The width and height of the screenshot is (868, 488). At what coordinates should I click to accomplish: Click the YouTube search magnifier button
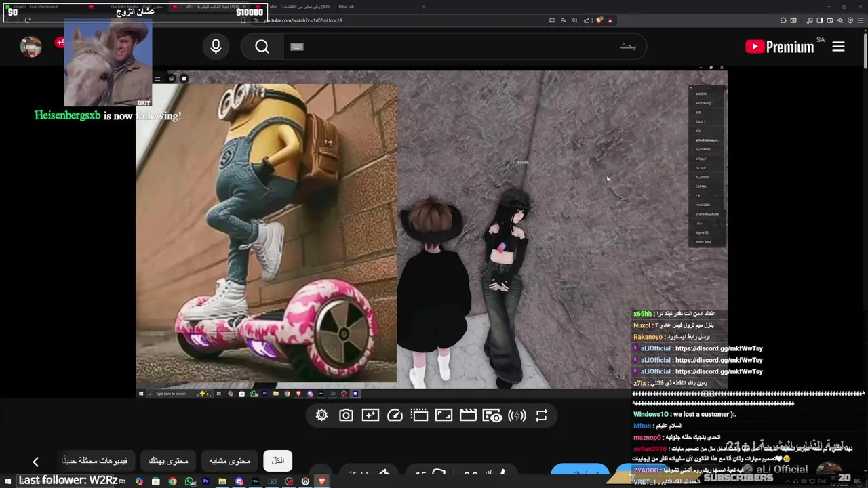click(x=262, y=47)
